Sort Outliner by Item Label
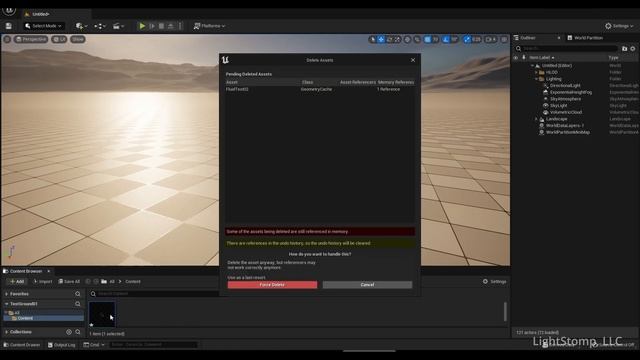640x360 pixels. [541, 58]
